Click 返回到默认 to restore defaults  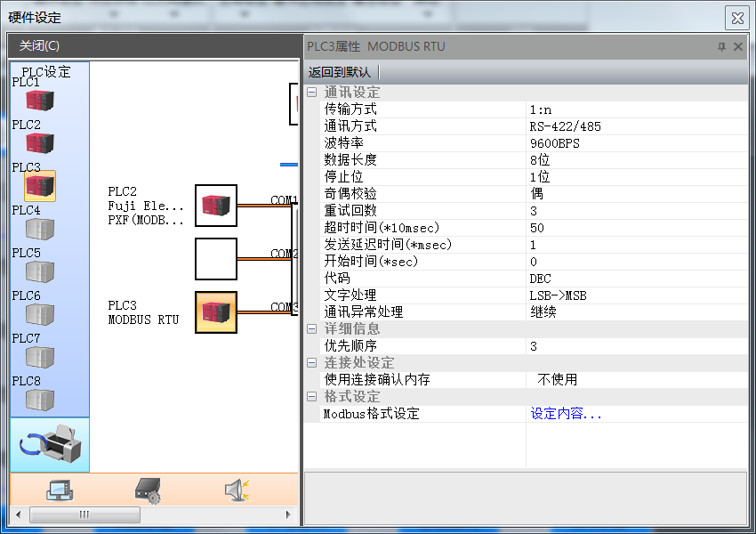click(x=340, y=72)
